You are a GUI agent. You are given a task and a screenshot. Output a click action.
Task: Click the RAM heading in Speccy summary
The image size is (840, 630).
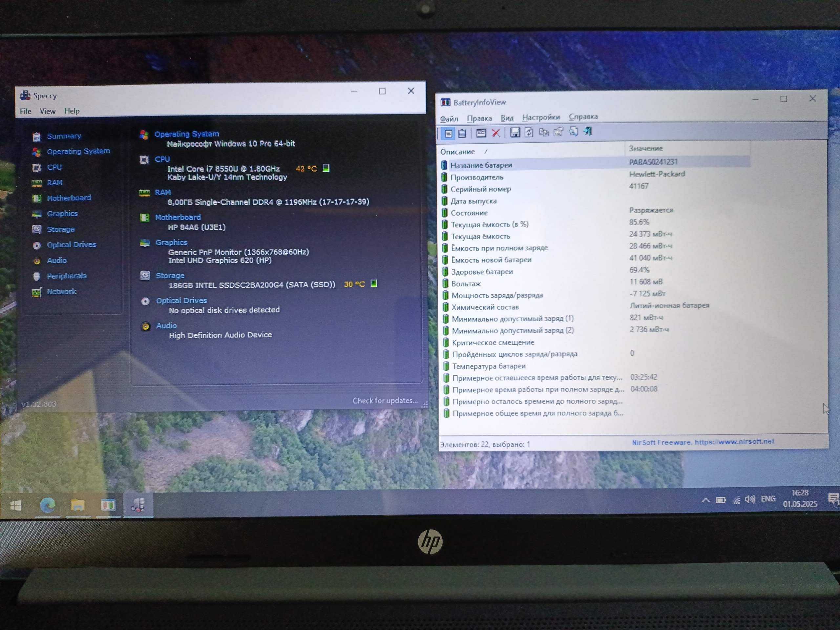(x=163, y=193)
